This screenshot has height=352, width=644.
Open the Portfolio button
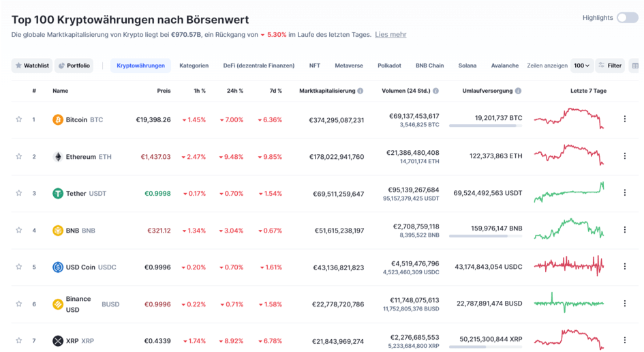74,65
